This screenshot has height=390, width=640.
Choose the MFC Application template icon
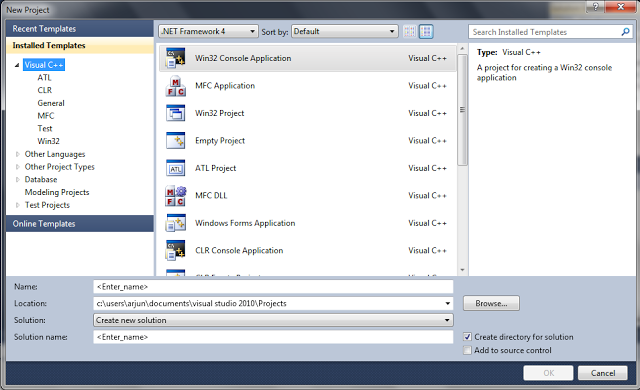tap(176, 86)
